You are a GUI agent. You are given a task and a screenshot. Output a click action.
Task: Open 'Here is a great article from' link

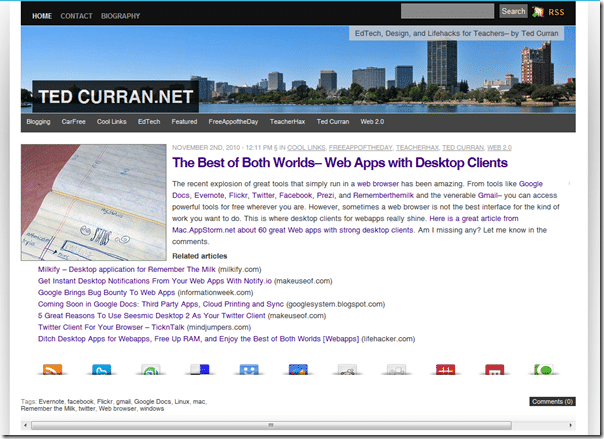(474, 218)
